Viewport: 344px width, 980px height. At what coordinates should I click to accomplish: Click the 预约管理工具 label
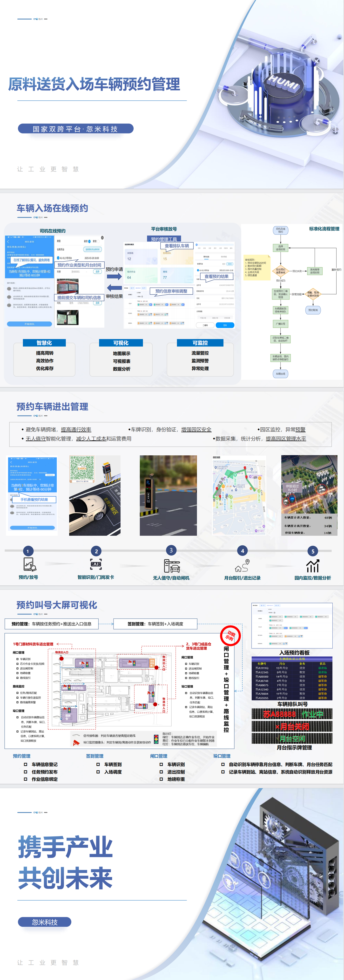164,239
